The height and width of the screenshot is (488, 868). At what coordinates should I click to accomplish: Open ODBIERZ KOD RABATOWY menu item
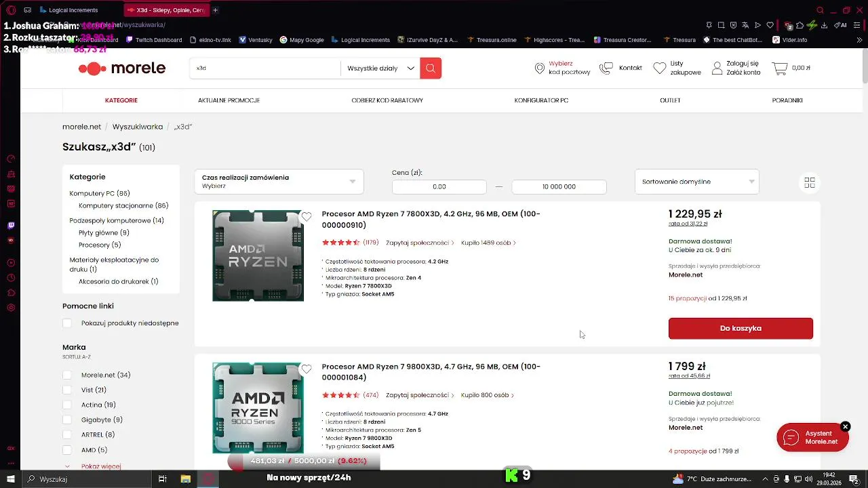tap(387, 100)
